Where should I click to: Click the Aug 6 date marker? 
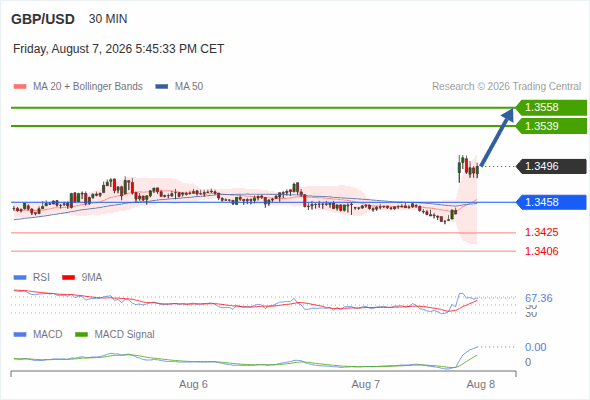(x=193, y=384)
